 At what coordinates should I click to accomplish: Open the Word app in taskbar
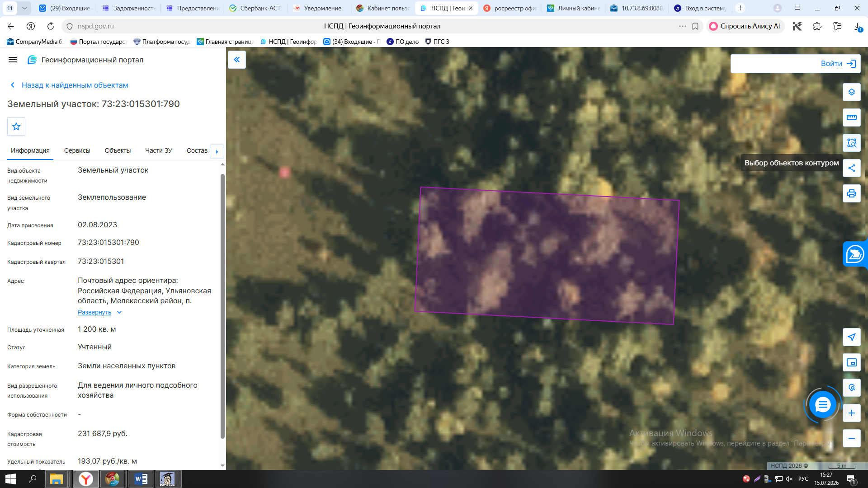point(141,479)
